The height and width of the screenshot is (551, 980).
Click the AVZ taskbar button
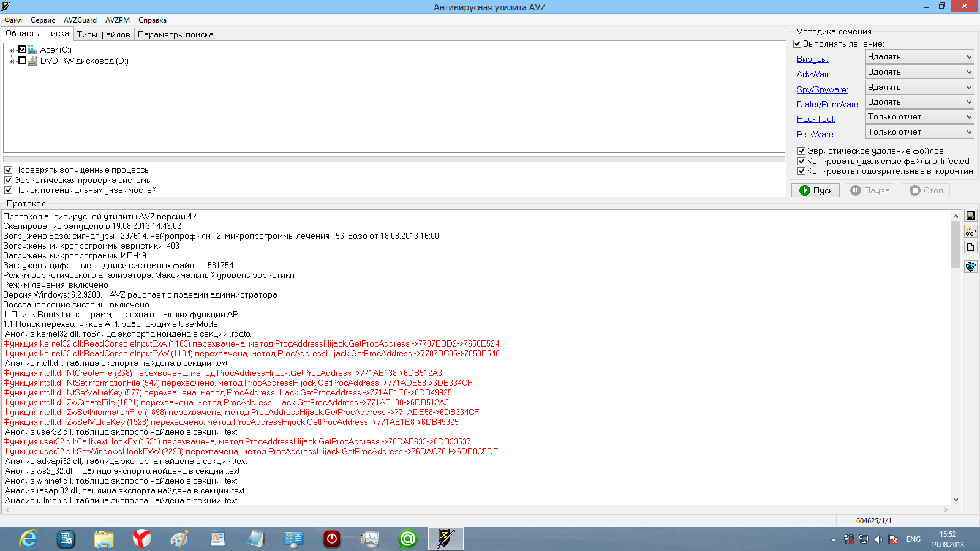click(x=446, y=539)
